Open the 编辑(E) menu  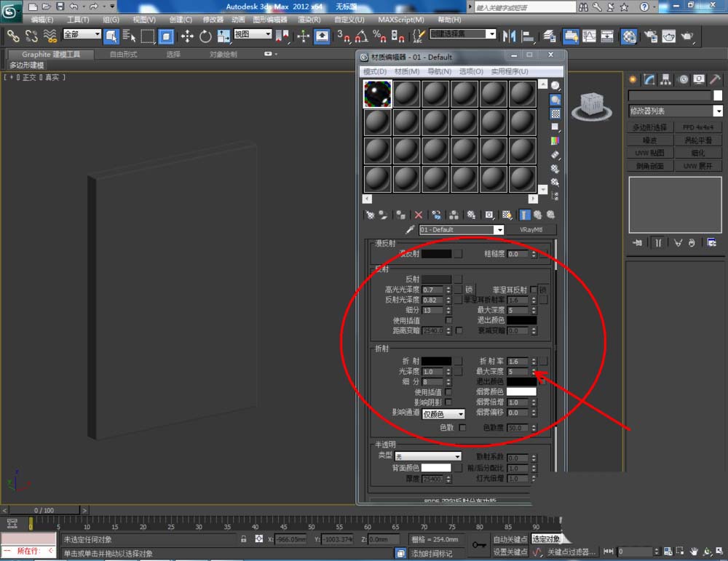[x=42, y=20]
